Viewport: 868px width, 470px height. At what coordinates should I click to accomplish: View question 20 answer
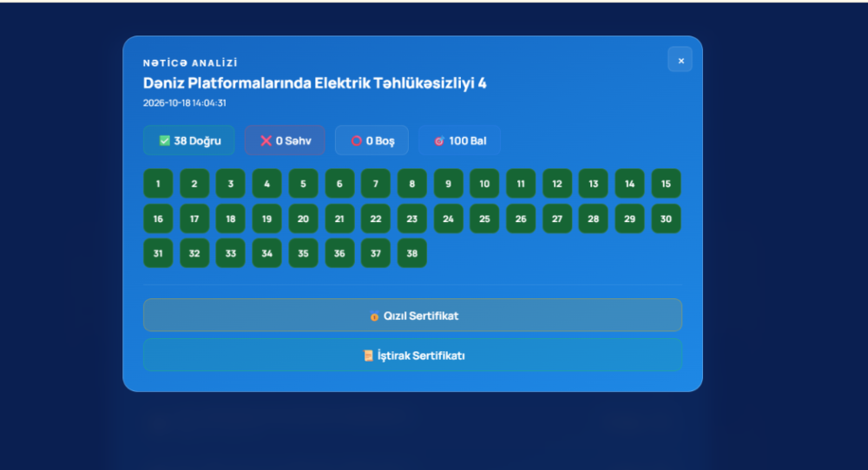[x=303, y=219]
